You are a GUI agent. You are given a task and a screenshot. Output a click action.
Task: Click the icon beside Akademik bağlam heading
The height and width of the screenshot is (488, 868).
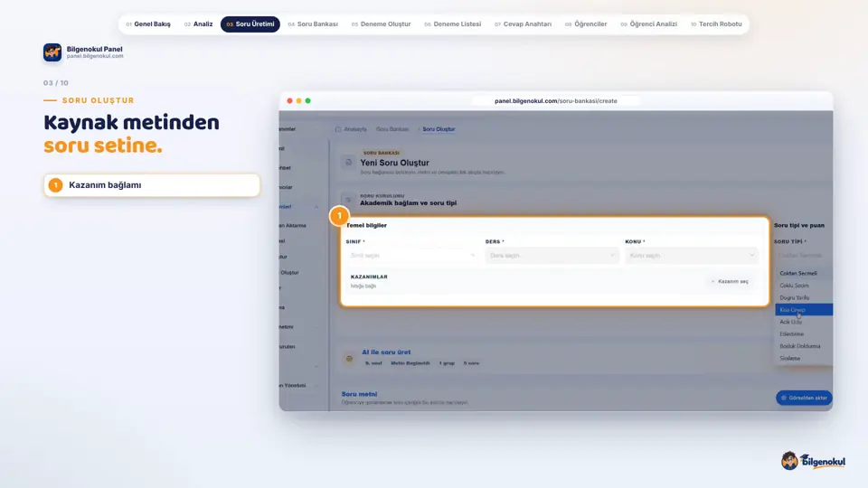(x=348, y=200)
